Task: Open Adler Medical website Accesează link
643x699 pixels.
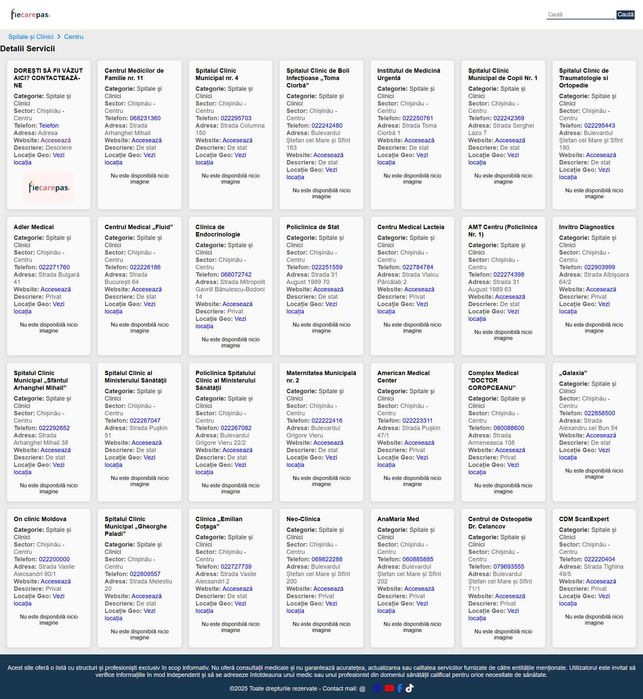Action: tap(56, 289)
